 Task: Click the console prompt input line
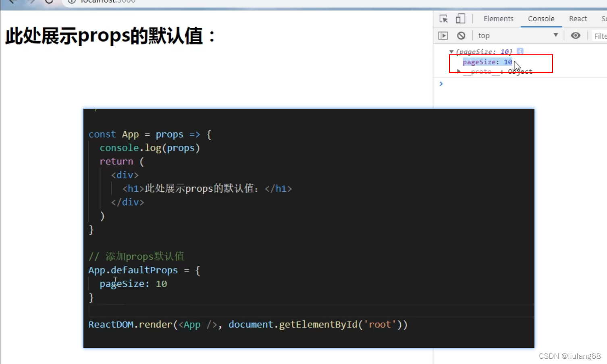tap(524, 84)
